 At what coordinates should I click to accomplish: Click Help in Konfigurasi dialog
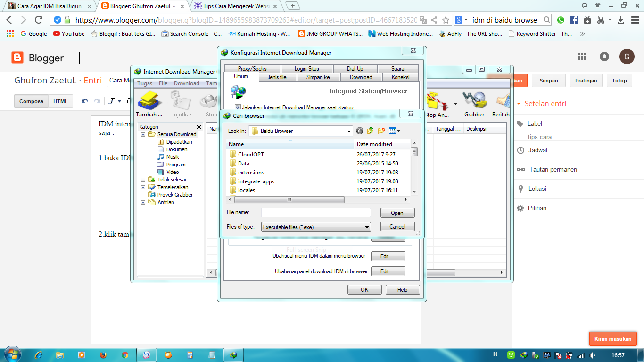click(x=403, y=290)
